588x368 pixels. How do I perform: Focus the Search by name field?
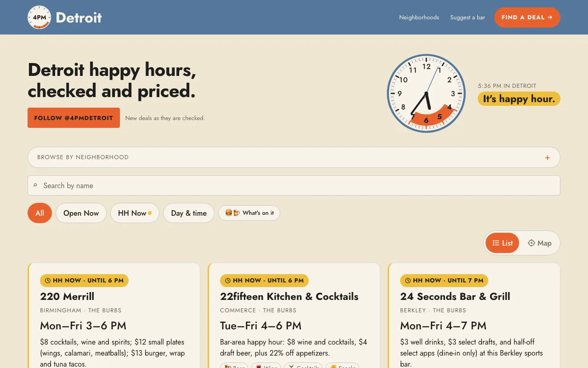tap(294, 185)
